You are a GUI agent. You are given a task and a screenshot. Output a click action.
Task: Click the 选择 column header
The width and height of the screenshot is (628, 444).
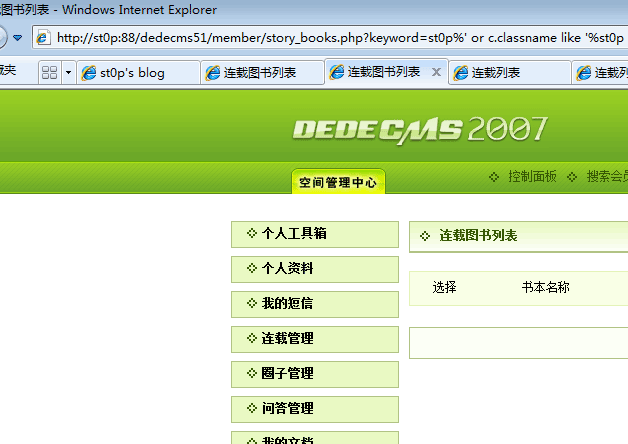click(445, 287)
